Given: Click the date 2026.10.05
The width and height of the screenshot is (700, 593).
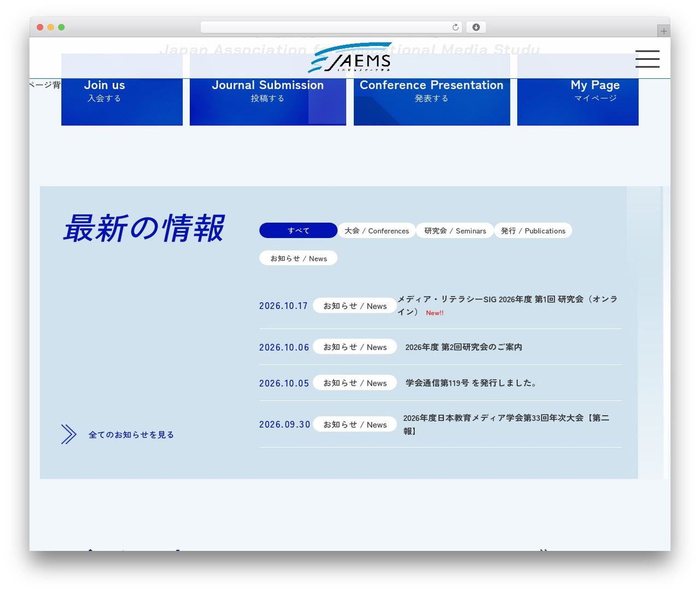Looking at the screenshot, I should click(284, 383).
